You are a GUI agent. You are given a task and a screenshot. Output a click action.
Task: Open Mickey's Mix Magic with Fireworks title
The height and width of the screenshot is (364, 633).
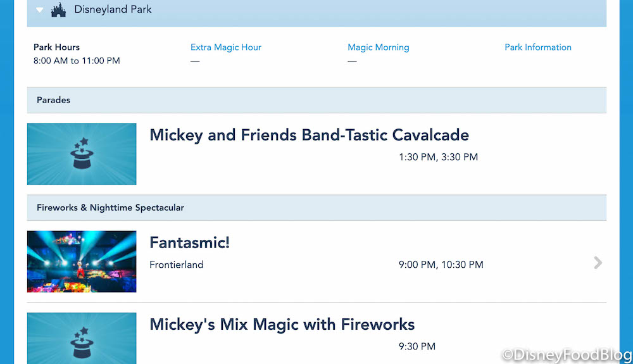pyautogui.click(x=282, y=325)
